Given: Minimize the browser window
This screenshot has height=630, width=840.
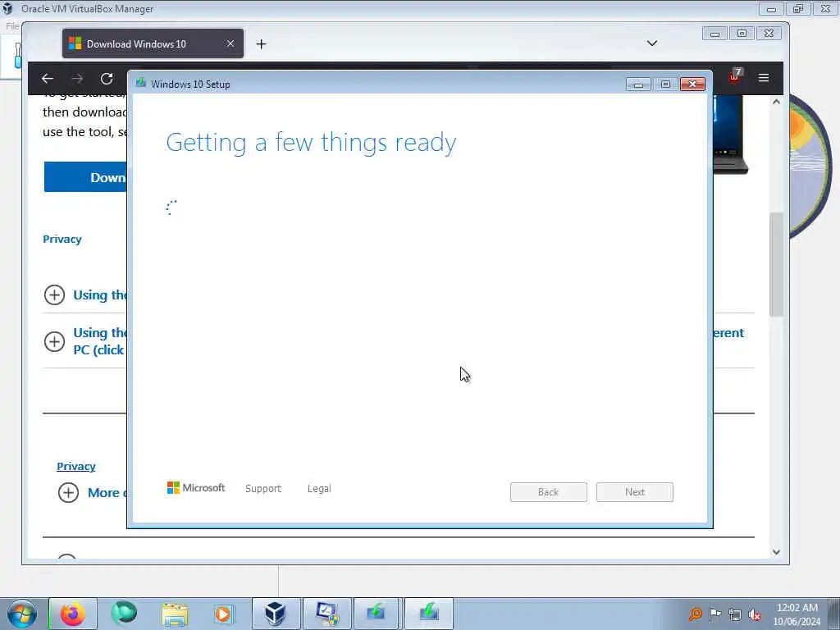Looking at the screenshot, I should point(714,34).
